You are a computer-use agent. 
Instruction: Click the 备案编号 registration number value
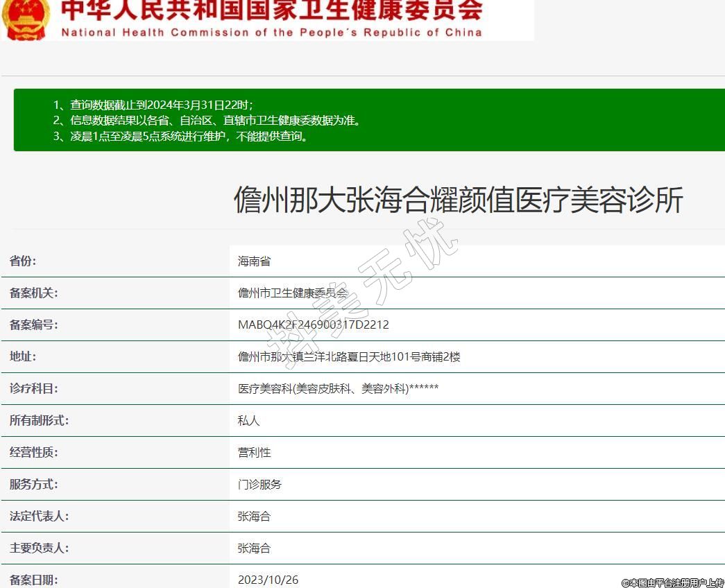(x=313, y=325)
